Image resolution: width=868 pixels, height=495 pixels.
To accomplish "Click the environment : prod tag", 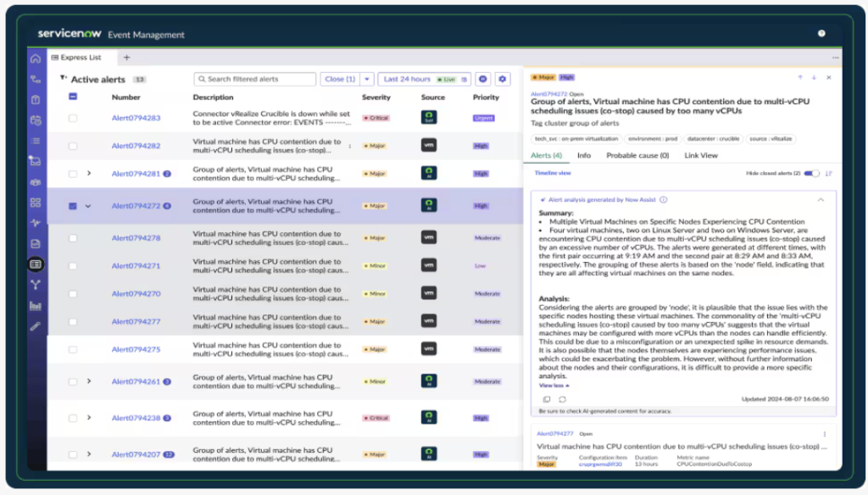I will point(653,139).
